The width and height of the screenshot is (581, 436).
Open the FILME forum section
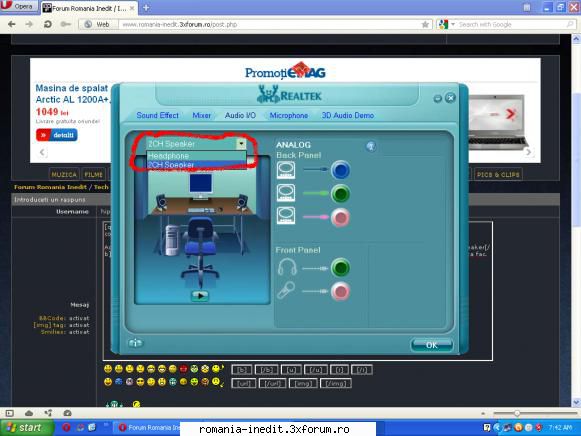tap(93, 174)
